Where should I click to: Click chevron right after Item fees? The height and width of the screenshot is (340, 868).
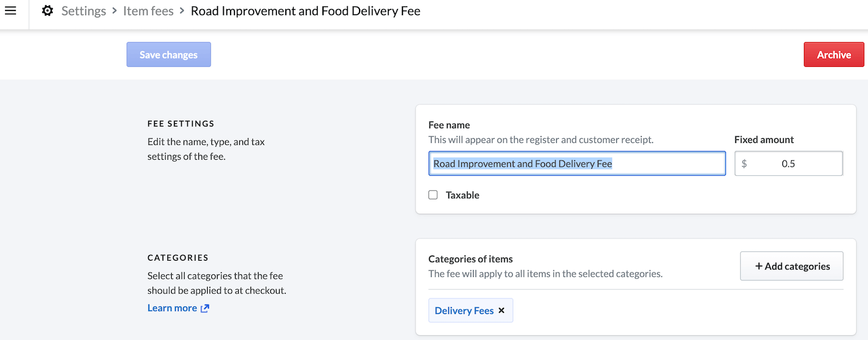pyautogui.click(x=182, y=11)
